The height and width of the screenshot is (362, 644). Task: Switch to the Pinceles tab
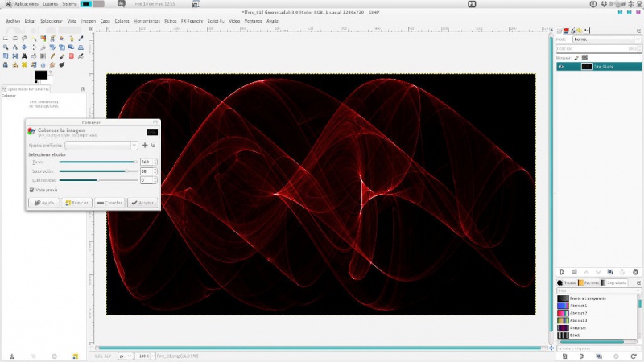(567, 283)
